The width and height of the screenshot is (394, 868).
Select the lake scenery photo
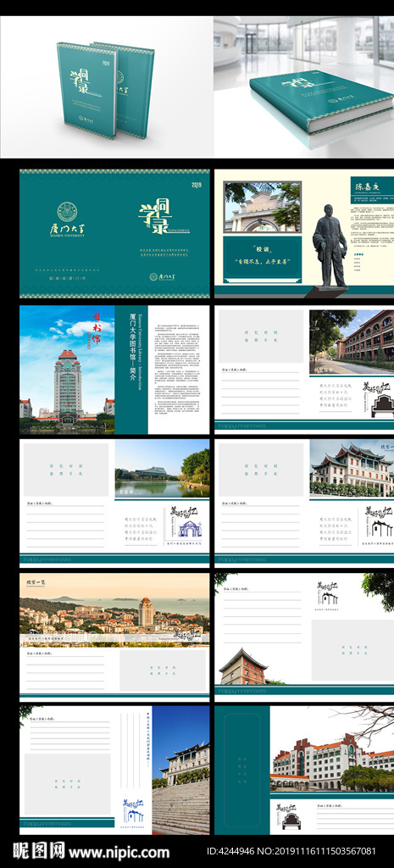point(162,468)
